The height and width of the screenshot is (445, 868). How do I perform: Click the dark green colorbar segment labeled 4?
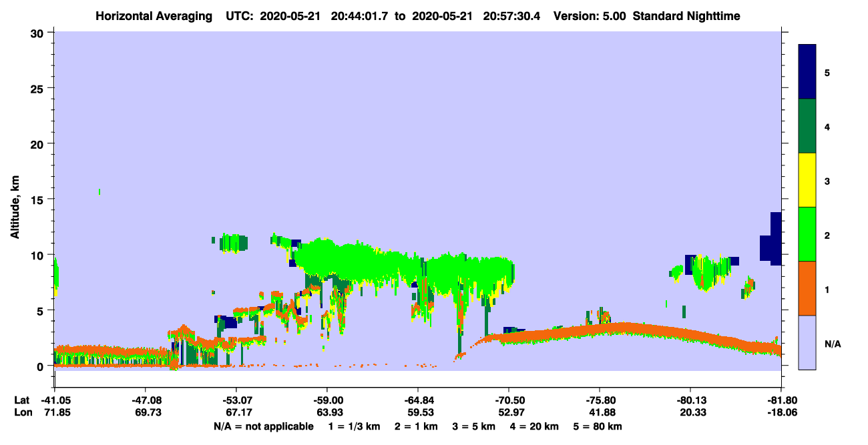point(807,126)
